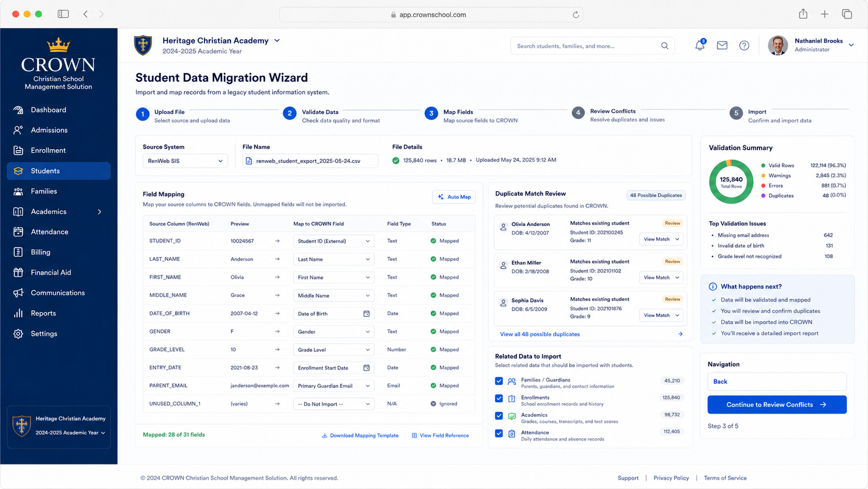Open View Field Reference link

pos(440,435)
